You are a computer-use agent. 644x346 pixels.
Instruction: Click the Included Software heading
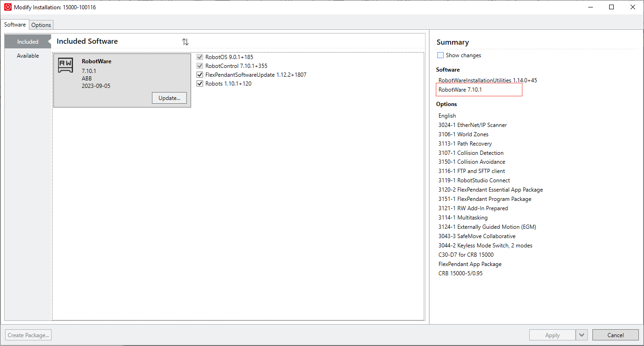(87, 41)
